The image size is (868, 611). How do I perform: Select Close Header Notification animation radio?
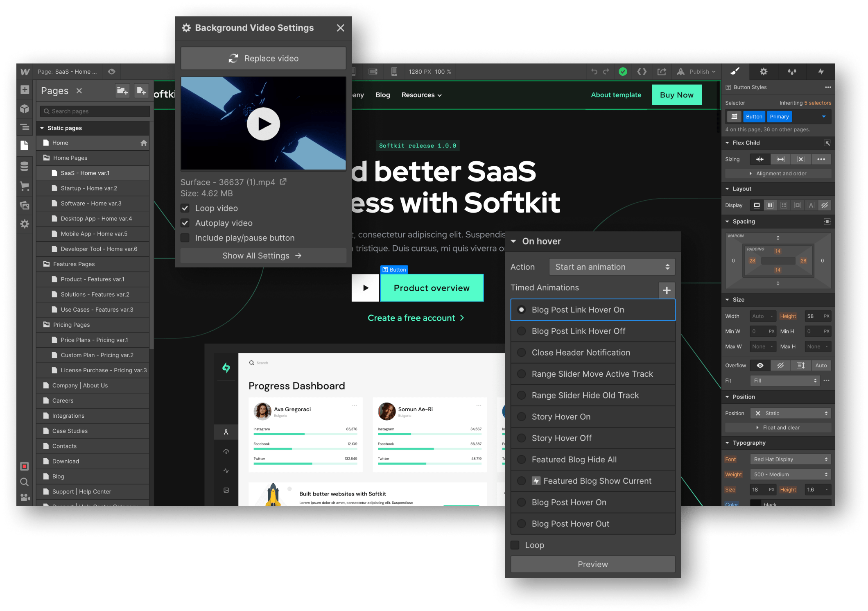[521, 353]
